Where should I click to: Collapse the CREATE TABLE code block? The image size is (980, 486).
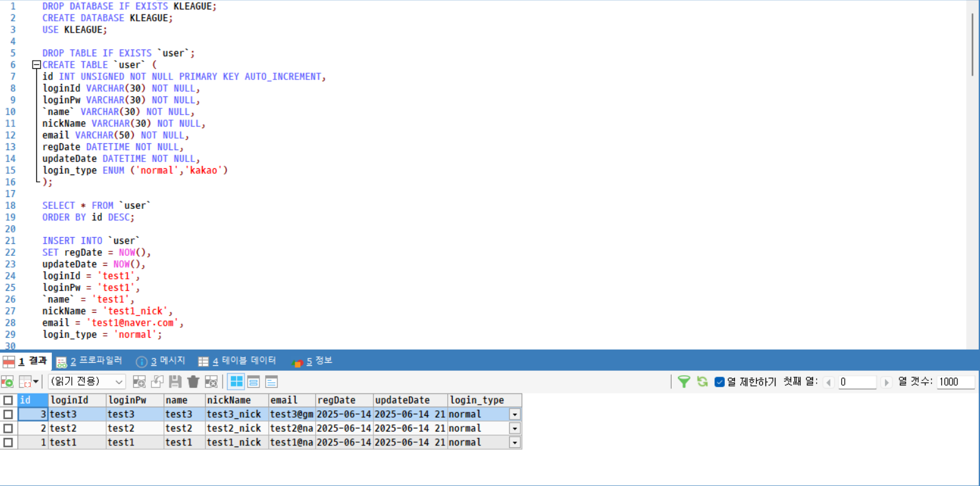click(x=36, y=64)
